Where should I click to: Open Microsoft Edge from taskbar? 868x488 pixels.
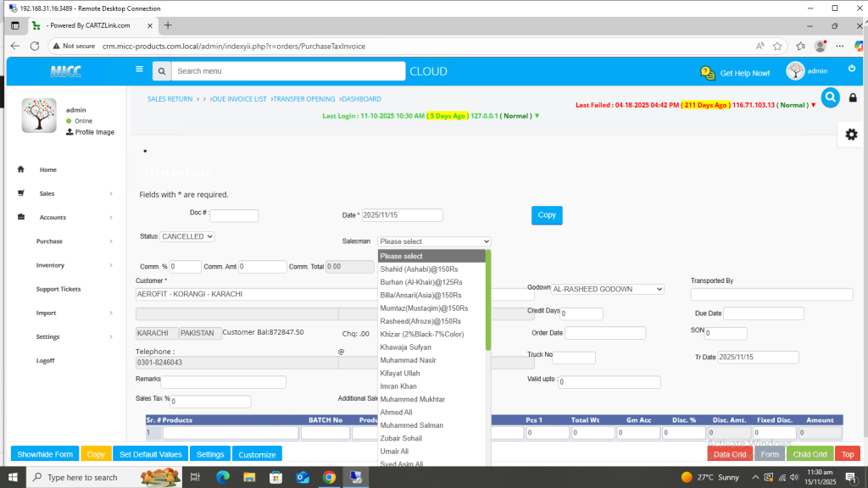click(x=223, y=478)
